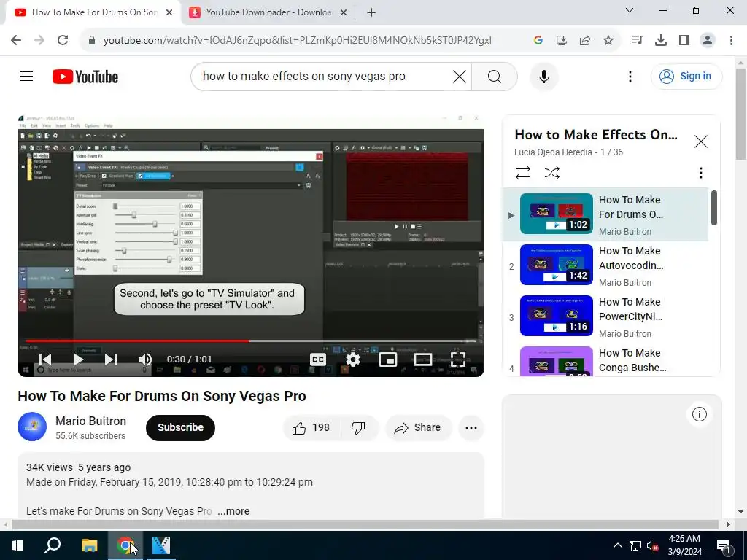Open playlist three-dot options menu
This screenshot has height=560, width=747.
pyautogui.click(x=701, y=172)
